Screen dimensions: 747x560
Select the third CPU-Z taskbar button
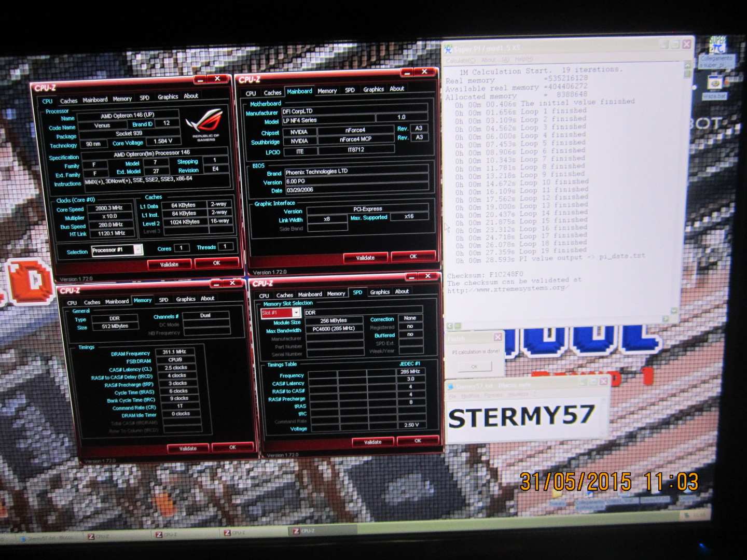click(x=234, y=533)
